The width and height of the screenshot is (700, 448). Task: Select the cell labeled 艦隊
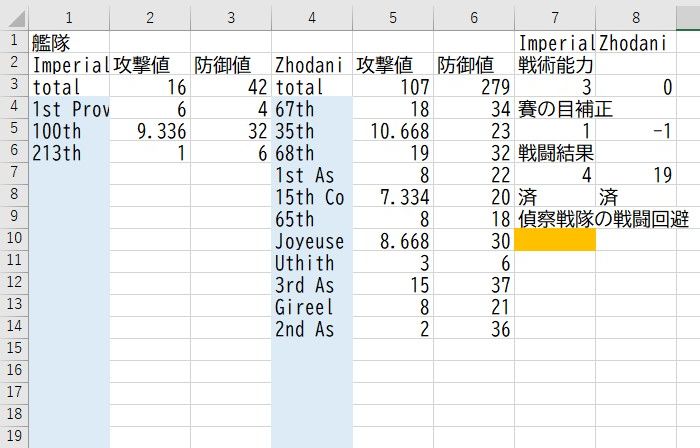(69, 42)
